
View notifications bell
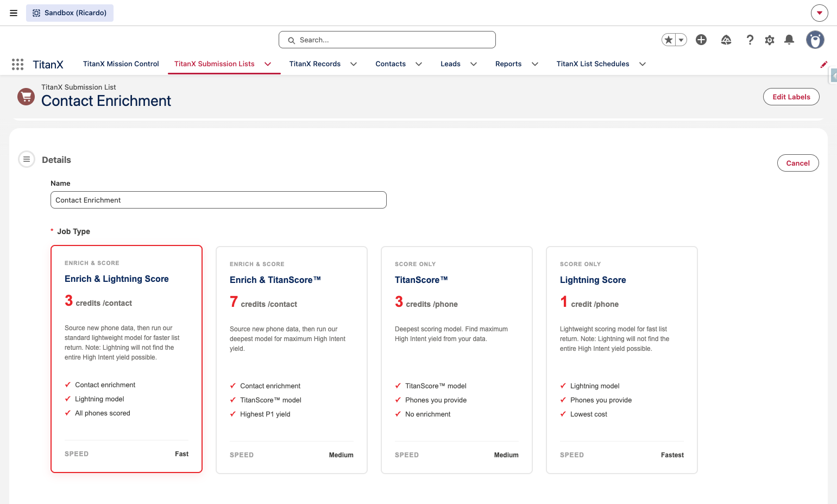pyautogui.click(x=789, y=40)
